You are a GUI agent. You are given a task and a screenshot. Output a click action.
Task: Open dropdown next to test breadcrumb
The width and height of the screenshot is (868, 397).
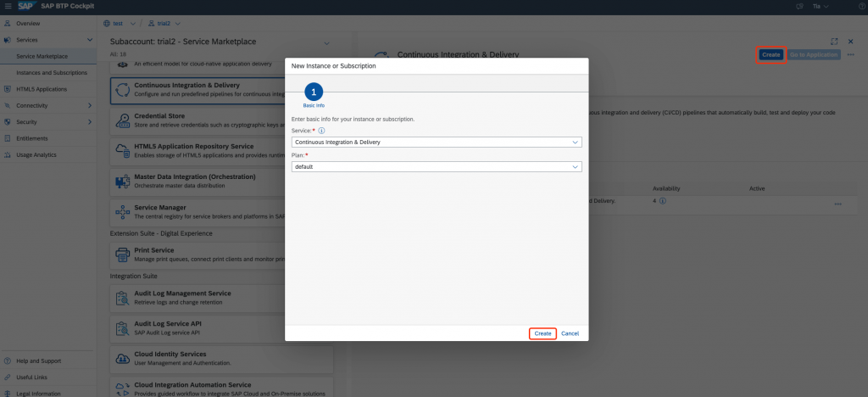(132, 23)
